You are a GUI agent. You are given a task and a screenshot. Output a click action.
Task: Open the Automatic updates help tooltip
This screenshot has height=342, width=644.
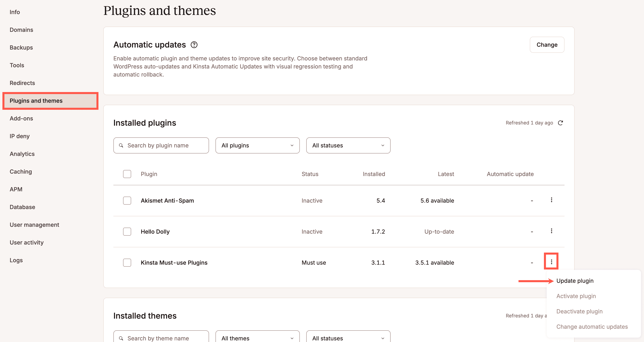[x=194, y=45]
